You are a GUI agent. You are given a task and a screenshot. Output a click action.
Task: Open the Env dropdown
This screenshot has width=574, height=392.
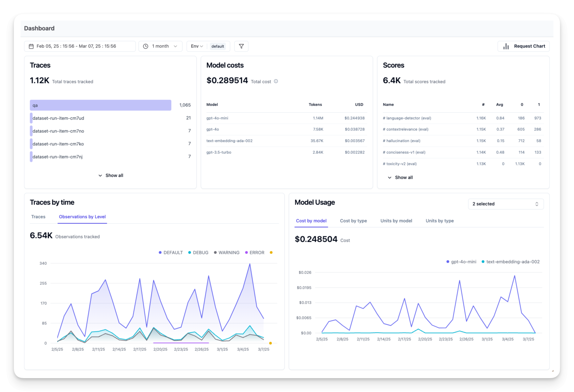pos(197,46)
